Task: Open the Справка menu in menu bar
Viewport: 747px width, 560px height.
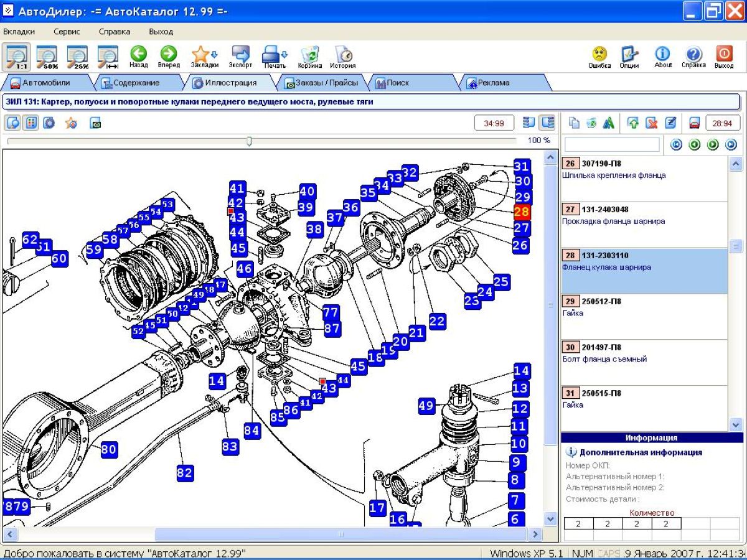Action: tap(115, 32)
